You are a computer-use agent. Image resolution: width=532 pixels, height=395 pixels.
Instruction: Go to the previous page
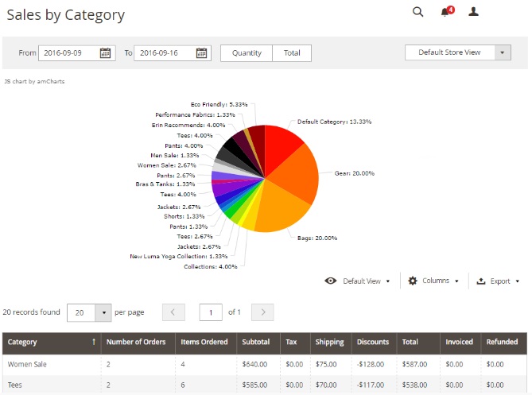tap(173, 312)
